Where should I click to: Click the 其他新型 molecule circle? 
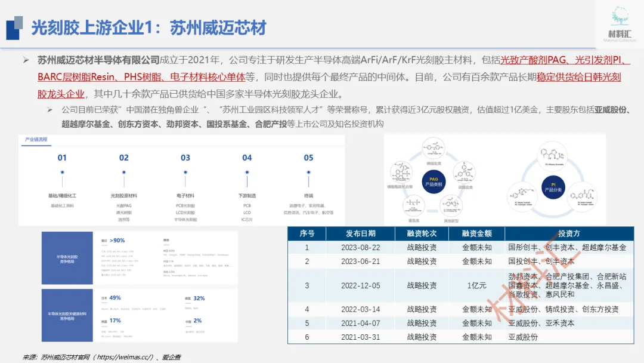point(451,205)
